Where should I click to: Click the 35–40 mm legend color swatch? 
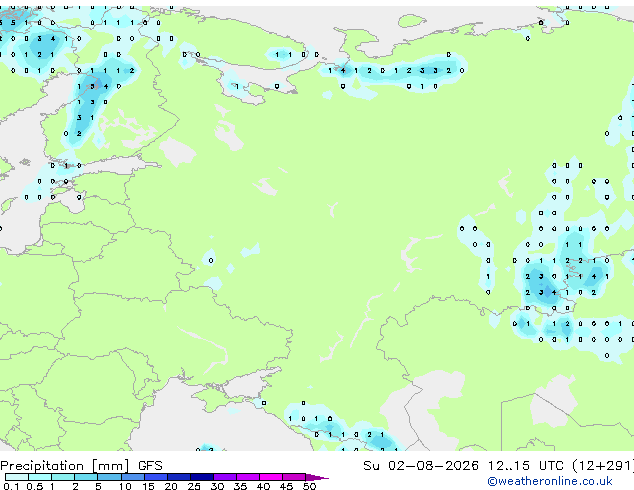248,477
